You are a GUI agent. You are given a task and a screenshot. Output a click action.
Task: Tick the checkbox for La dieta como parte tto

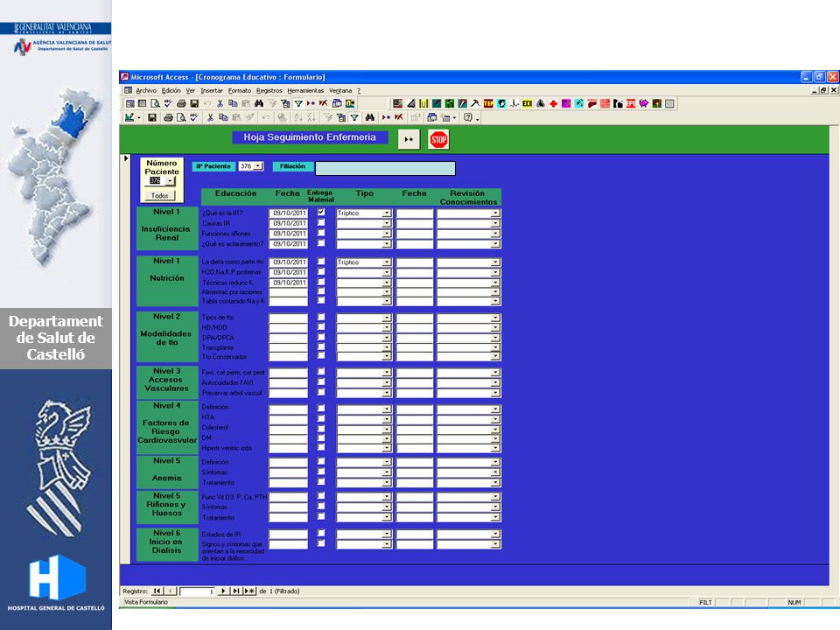tap(321, 262)
